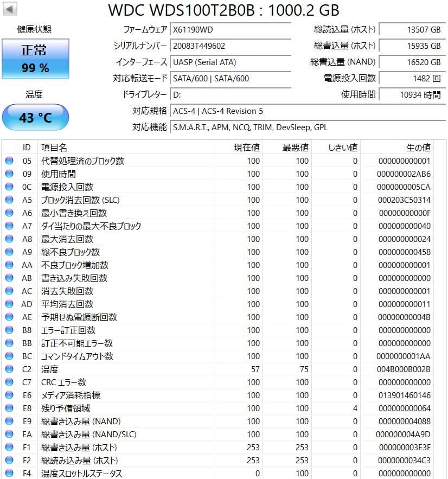Select raw value 013901460146
The image size is (448, 479).
coord(404,395)
